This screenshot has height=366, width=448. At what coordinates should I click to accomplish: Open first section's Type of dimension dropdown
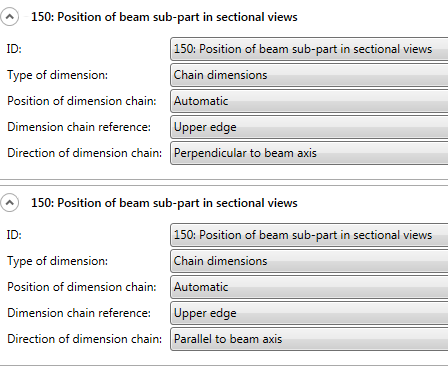click(x=309, y=75)
